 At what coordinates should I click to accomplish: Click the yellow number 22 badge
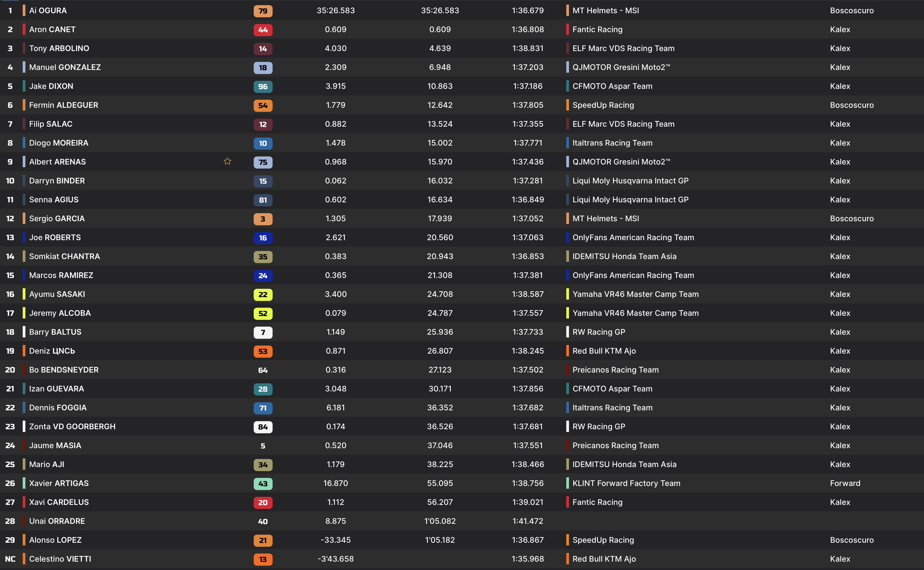[263, 294]
